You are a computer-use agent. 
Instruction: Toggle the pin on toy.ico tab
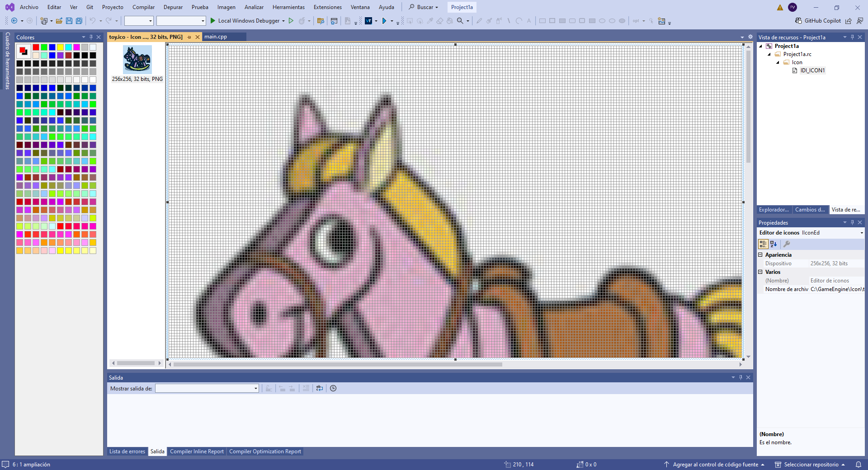coord(189,37)
